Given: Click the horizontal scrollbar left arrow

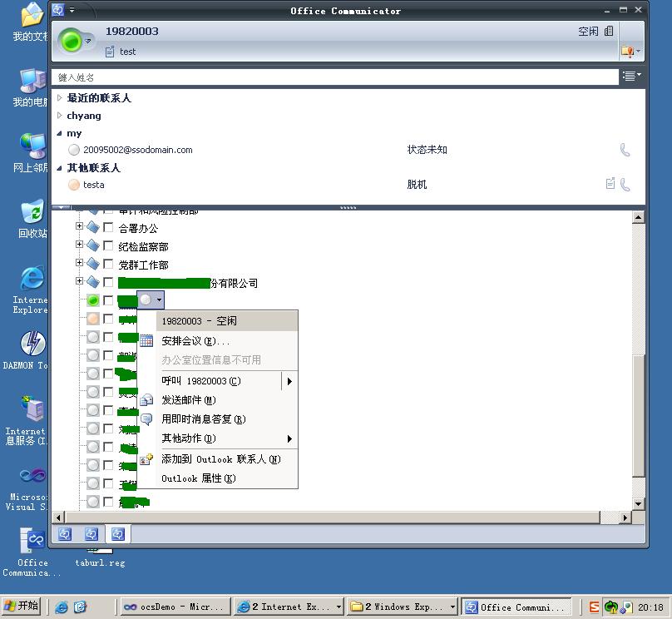Looking at the screenshot, I should 58,517.
